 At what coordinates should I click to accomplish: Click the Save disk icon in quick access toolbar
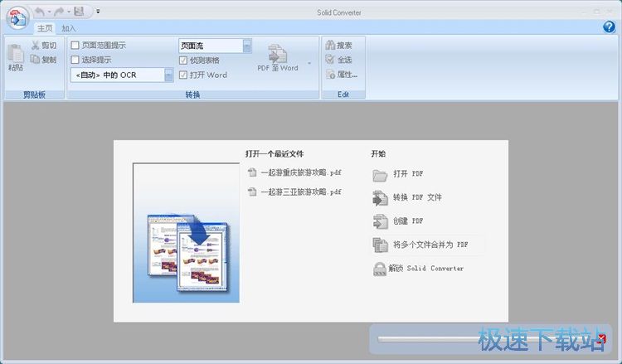click(79, 12)
